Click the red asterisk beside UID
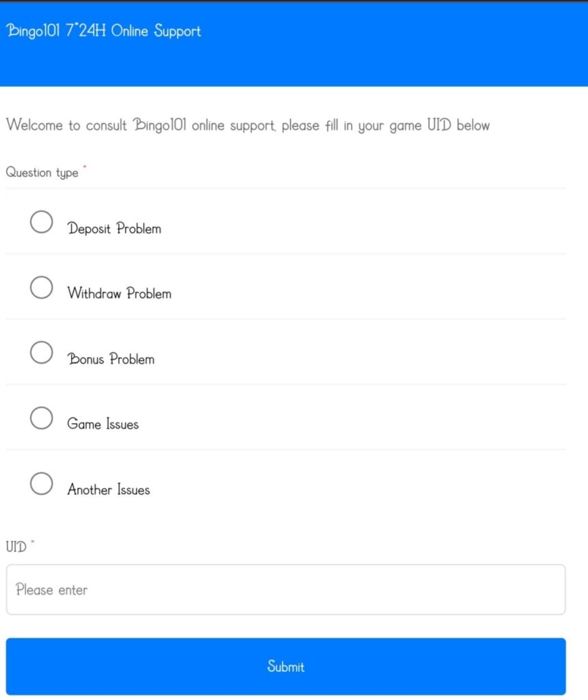This screenshot has width=588, height=700. click(x=32, y=542)
